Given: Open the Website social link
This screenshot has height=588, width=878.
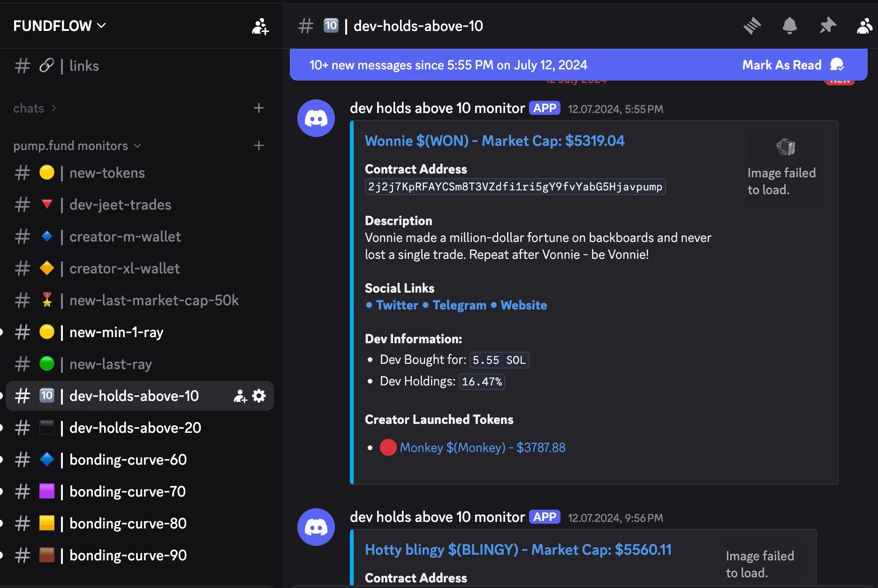Looking at the screenshot, I should [x=524, y=305].
